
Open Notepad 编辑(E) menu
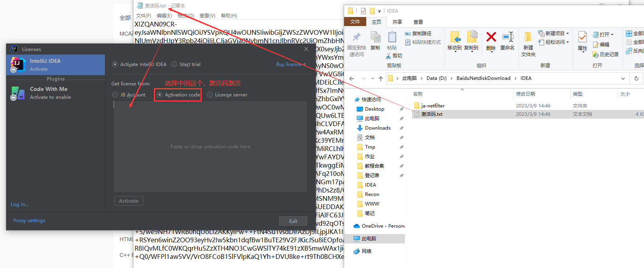point(164,16)
